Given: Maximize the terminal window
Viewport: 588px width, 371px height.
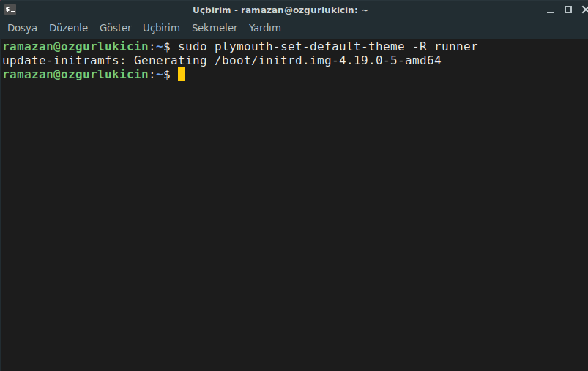Looking at the screenshot, I should coord(568,10).
